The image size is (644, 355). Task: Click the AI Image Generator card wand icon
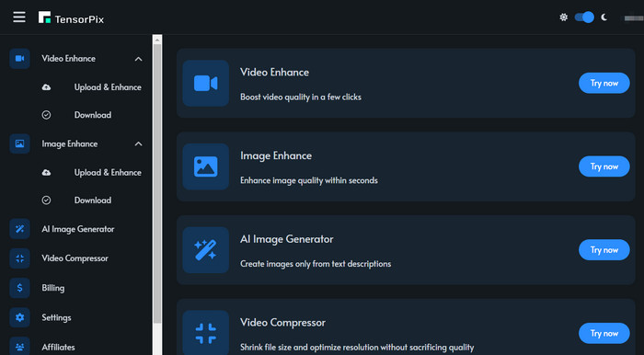[206, 250]
